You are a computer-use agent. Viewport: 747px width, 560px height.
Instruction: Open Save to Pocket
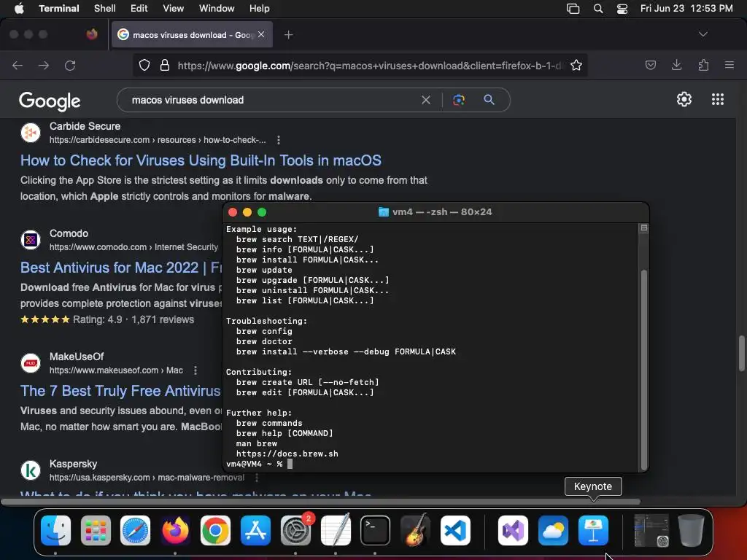point(650,65)
